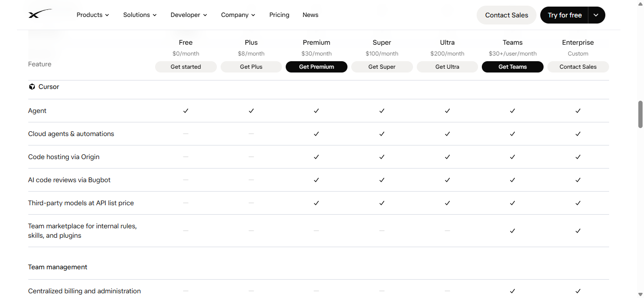Click Contact Sales under the Enterprise plan
The height and width of the screenshot is (298, 644).
[578, 67]
